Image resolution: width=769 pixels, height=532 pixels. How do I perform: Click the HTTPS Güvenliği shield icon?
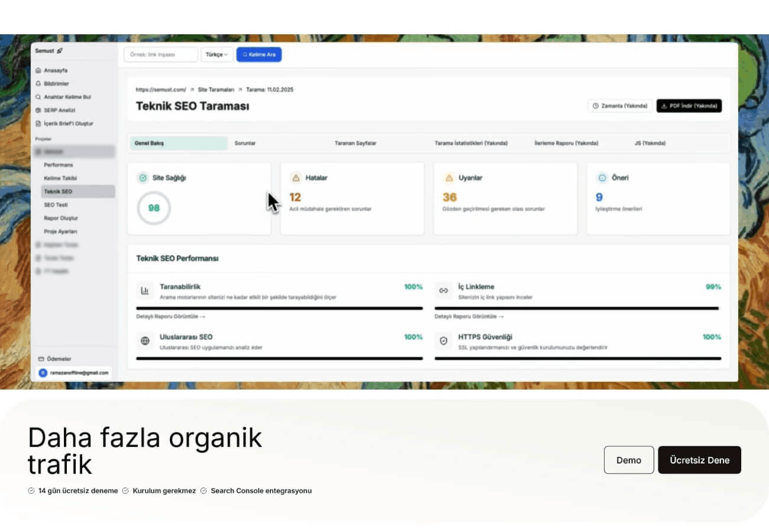click(443, 340)
